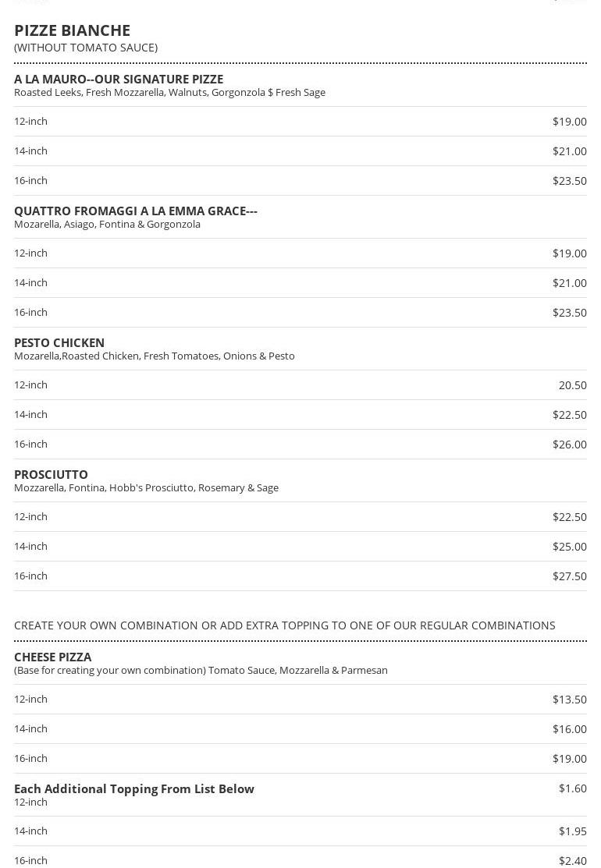Click the Quattro Fromaggi ingredients description
The width and height of the screenshot is (601, 868).
tap(107, 224)
